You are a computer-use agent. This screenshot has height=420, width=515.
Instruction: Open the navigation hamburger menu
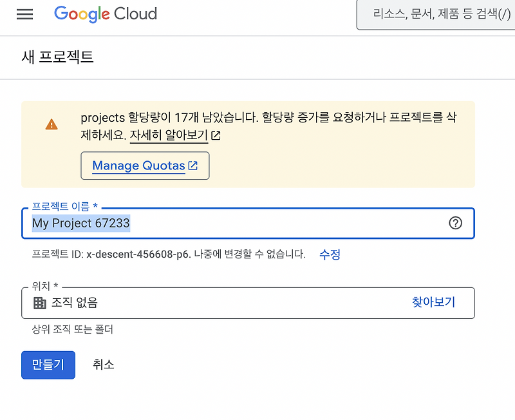24,14
